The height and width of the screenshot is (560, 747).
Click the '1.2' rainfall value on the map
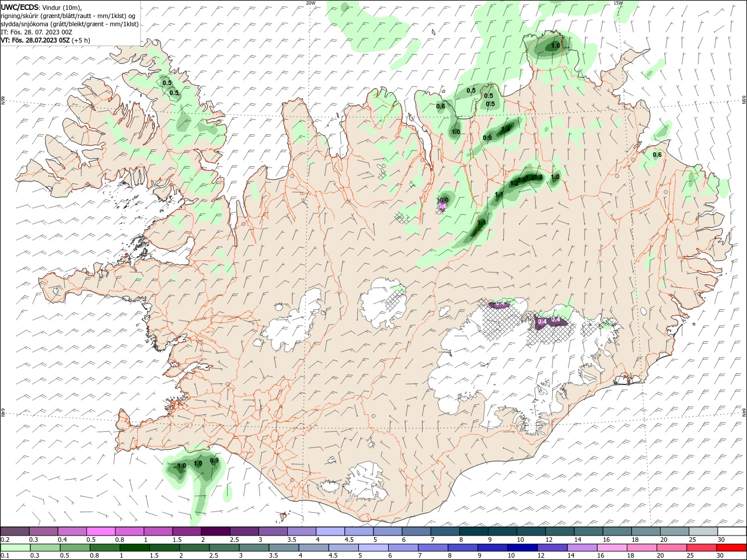coord(514,183)
